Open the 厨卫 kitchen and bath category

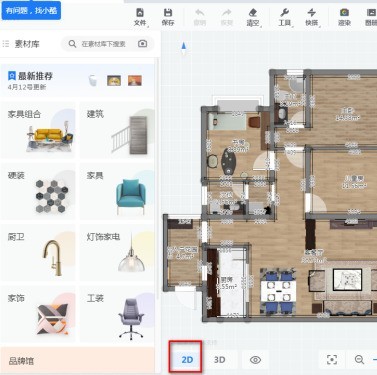tap(38, 253)
